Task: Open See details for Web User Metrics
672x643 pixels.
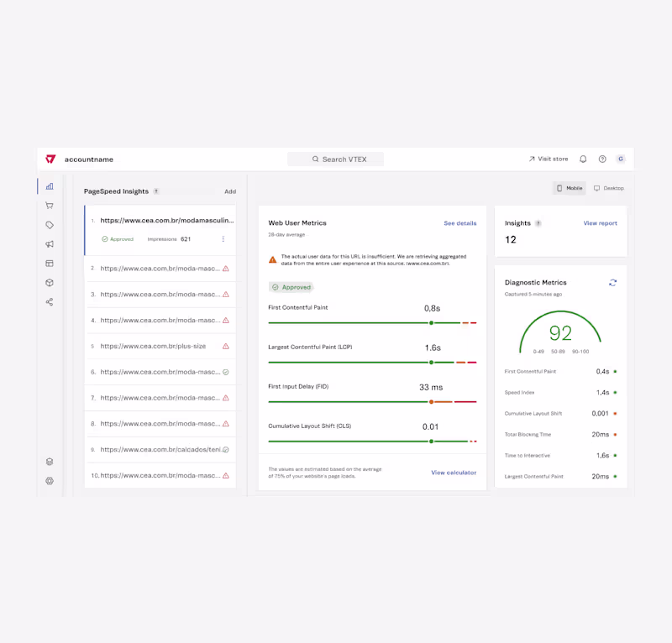Action: pyautogui.click(x=459, y=223)
